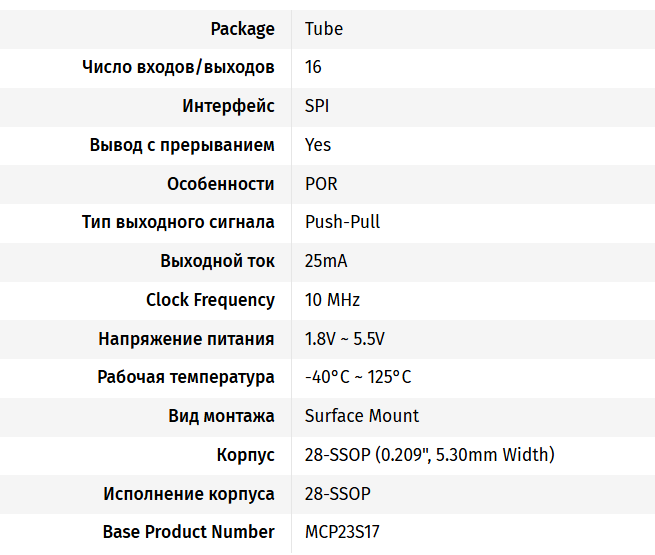
Task: Select the SPI interface value
Action: (317, 106)
